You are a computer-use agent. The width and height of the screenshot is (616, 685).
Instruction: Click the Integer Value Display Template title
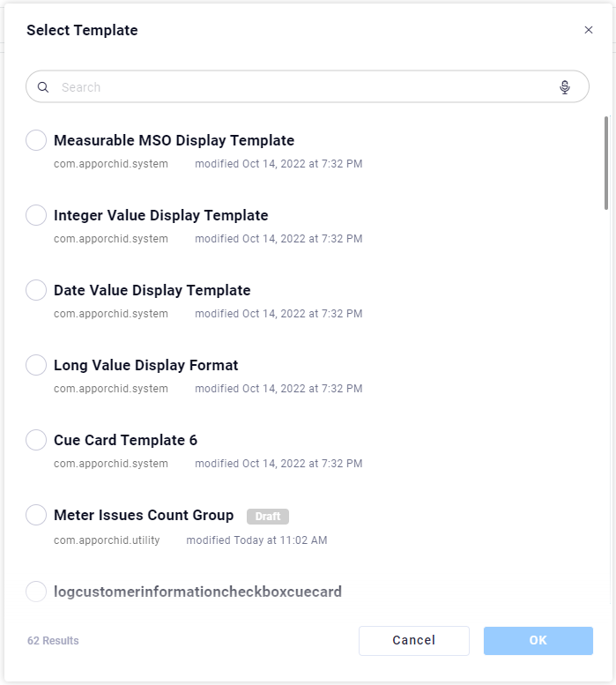(160, 215)
